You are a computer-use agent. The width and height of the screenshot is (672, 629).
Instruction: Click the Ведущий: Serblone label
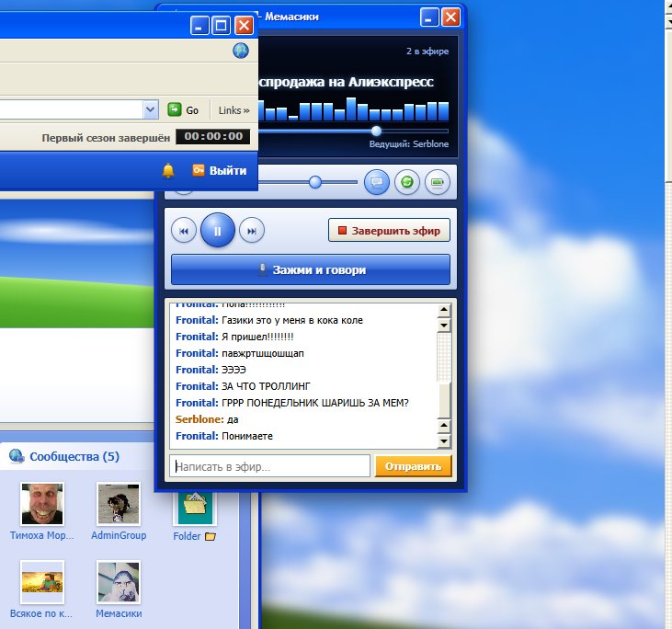point(409,144)
